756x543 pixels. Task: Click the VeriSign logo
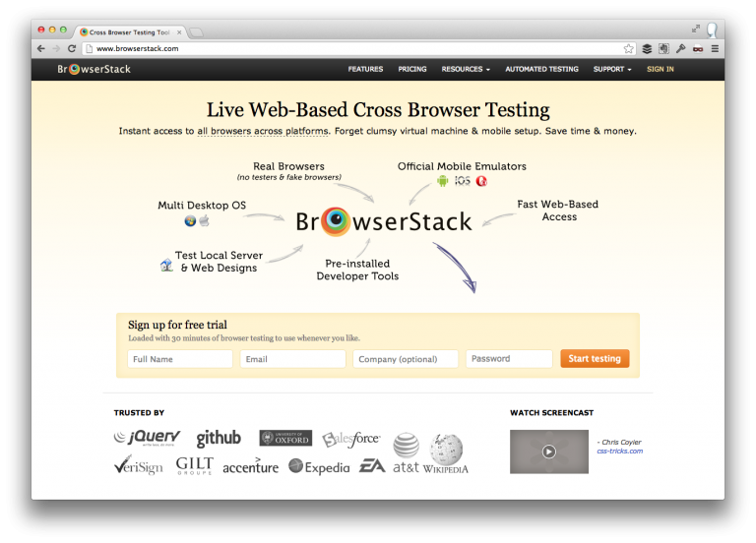139,465
